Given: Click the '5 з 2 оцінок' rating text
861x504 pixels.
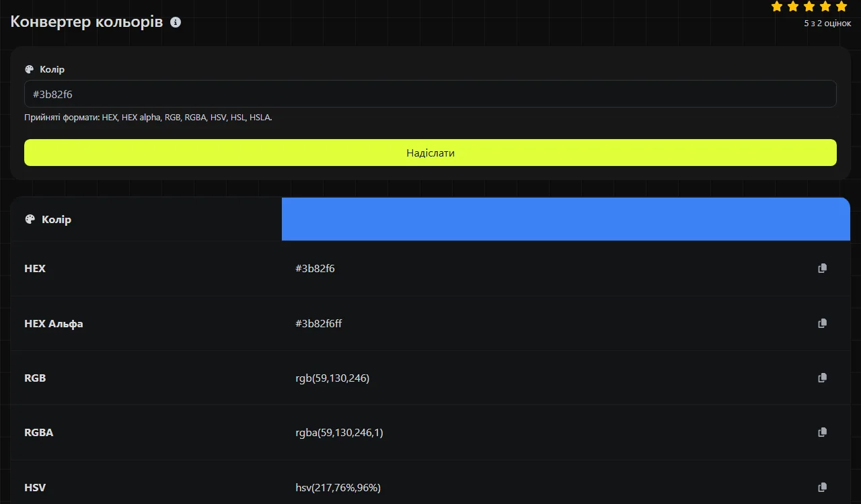Looking at the screenshot, I should (827, 24).
